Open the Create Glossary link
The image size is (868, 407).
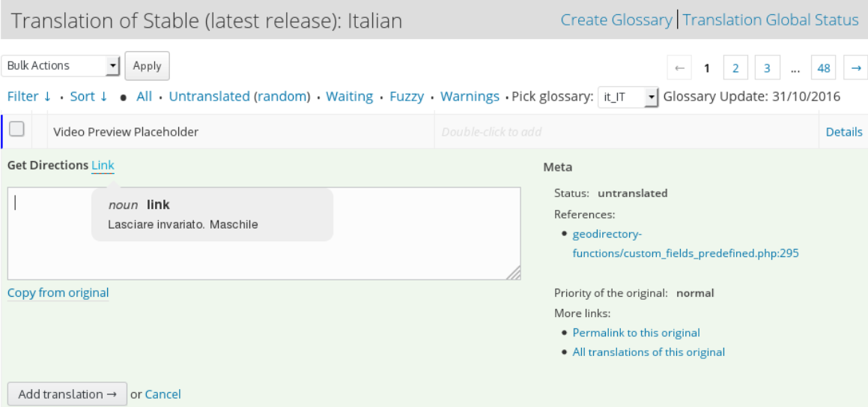click(616, 20)
